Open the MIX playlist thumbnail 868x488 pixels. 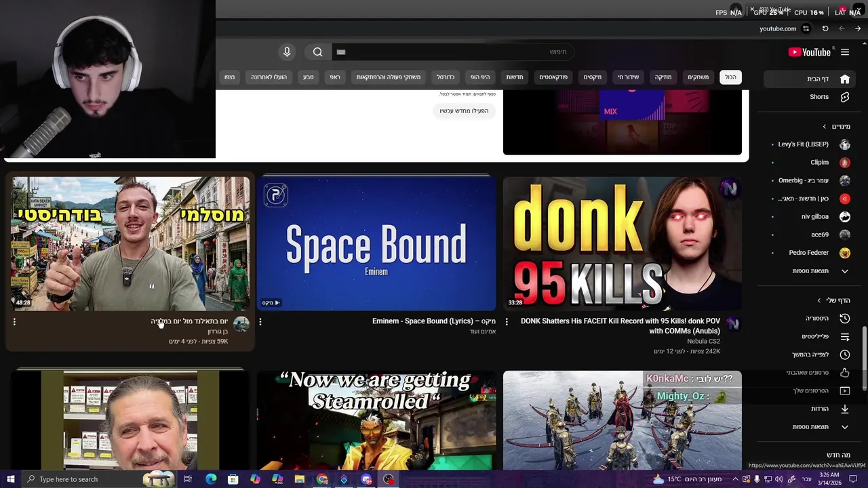pyautogui.click(x=623, y=122)
